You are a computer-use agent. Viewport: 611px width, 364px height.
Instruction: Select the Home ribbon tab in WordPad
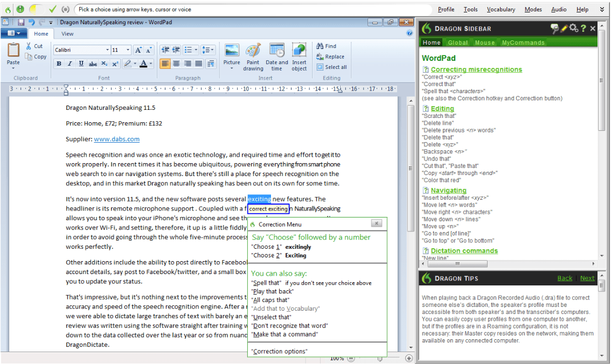coord(41,34)
